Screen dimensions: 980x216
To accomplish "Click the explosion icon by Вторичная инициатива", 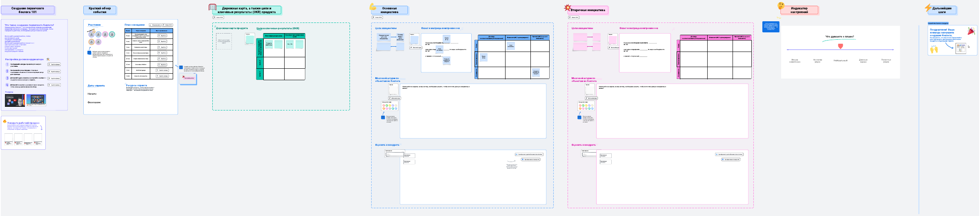I will (567, 8).
